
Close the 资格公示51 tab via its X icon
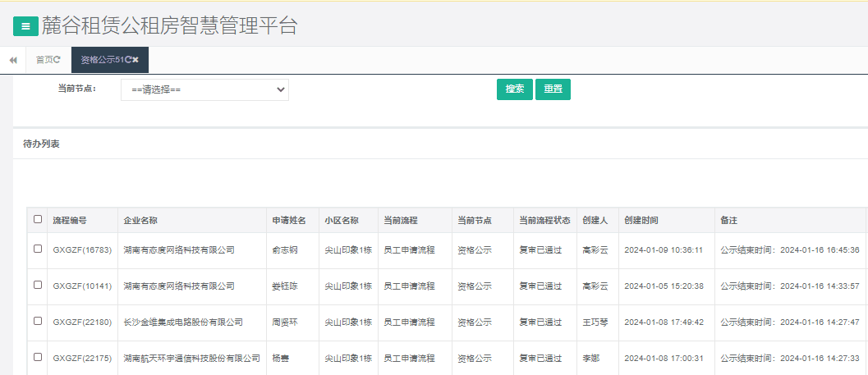point(135,60)
